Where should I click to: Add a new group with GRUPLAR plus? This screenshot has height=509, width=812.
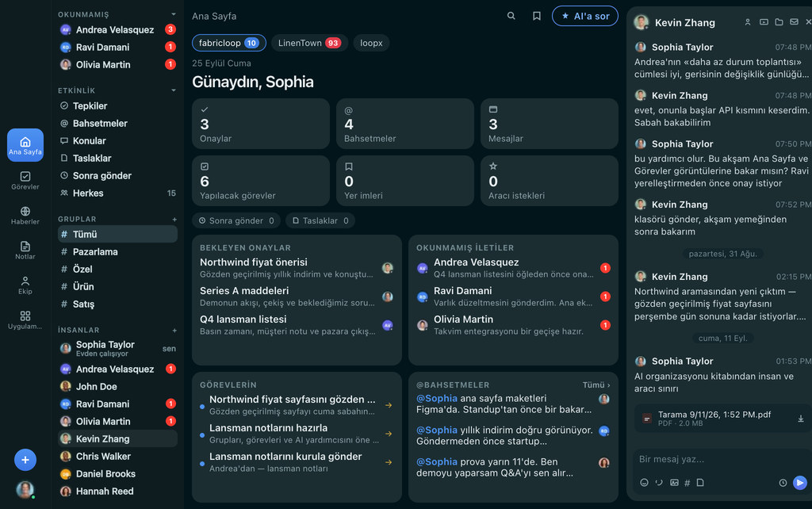[x=174, y=219]
